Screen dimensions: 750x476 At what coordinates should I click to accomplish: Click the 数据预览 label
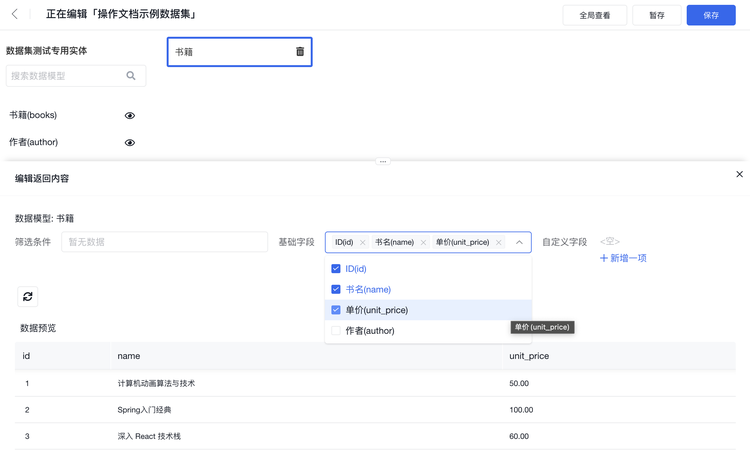tap(38, 328)
